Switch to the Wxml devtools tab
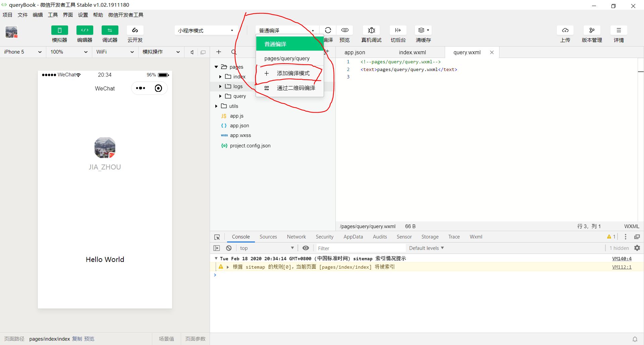The width and height of the screenshot is (644, 345). click(476, 237)
